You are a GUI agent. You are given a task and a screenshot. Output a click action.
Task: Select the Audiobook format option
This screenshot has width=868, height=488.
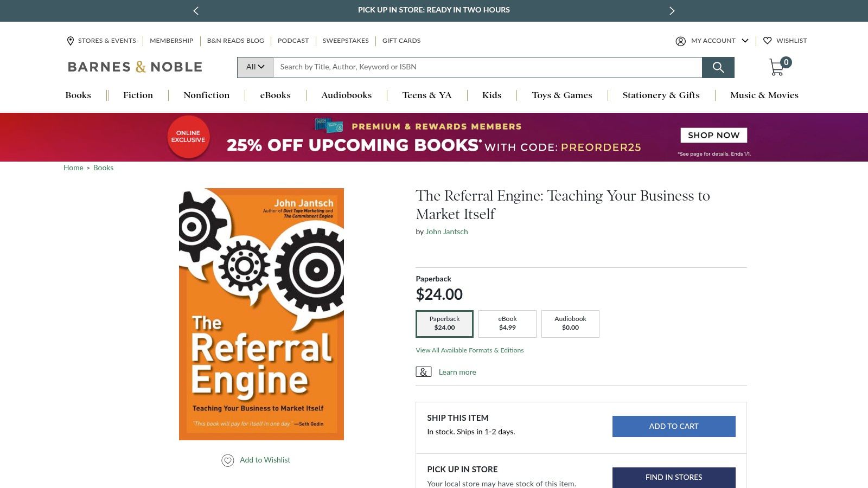click(570, 323)
